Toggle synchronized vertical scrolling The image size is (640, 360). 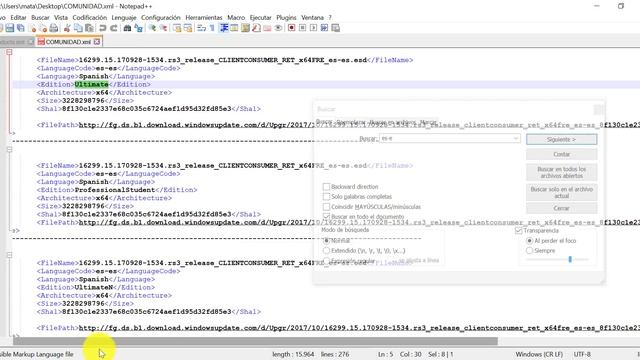click(x=177, y=28)
